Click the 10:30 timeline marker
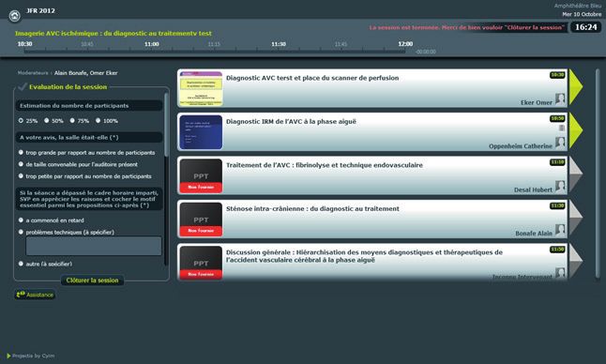Image resolution: width=606 pixels, height=364 pixels. click(x=24, y=44)
